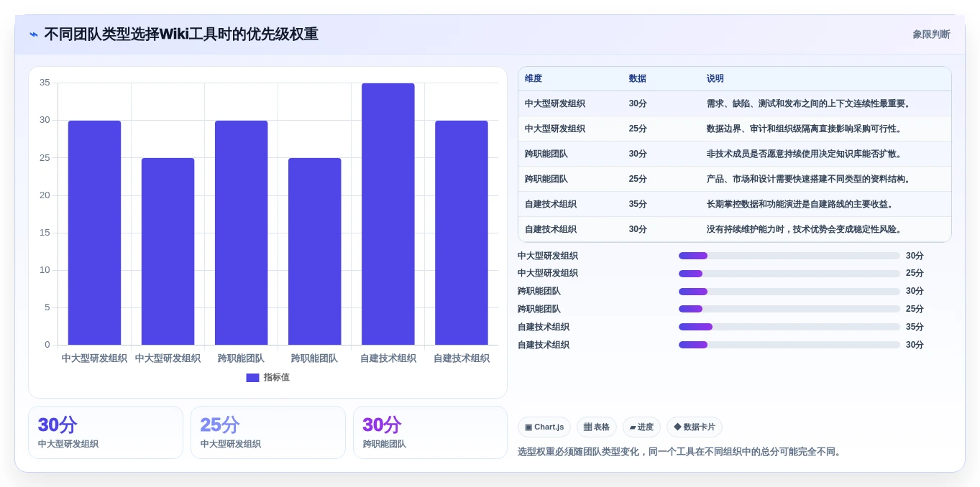980x487 pixels.
Task: Open the 表格 tag chip
Action: 597,427
